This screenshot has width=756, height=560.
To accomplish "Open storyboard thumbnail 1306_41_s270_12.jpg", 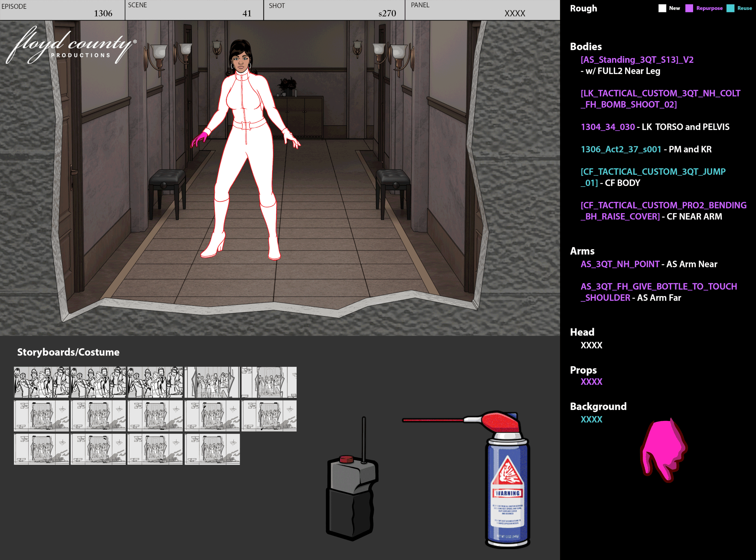I will coord(98,449).
